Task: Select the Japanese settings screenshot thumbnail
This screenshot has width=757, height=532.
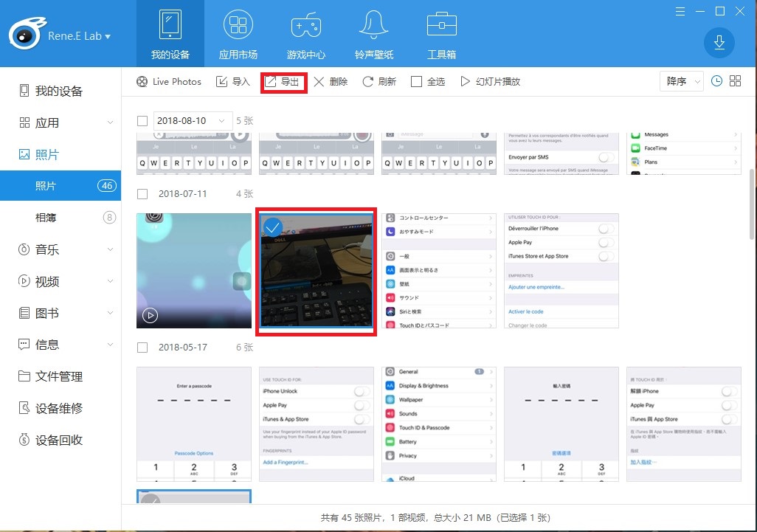Action: (439, 271)
